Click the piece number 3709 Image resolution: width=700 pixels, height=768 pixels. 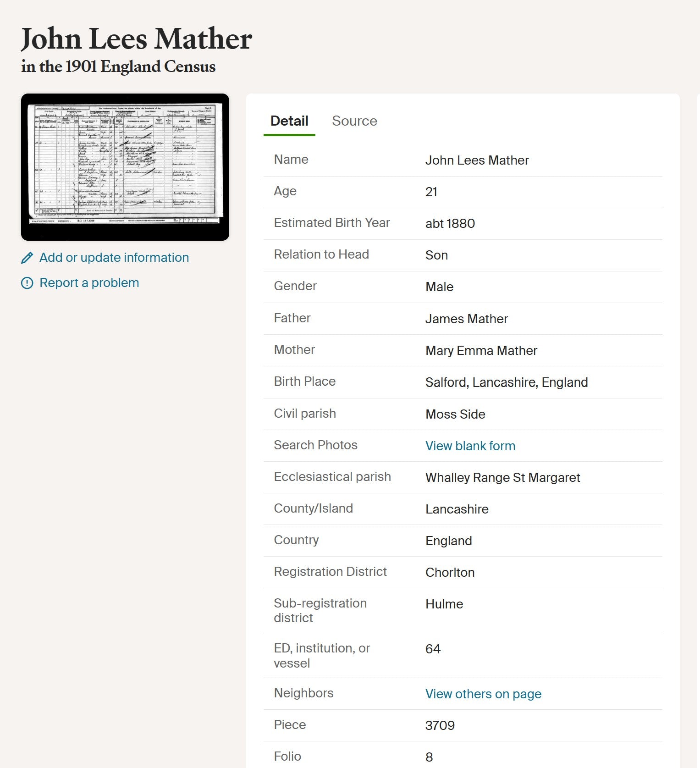[x=440, y=726]
